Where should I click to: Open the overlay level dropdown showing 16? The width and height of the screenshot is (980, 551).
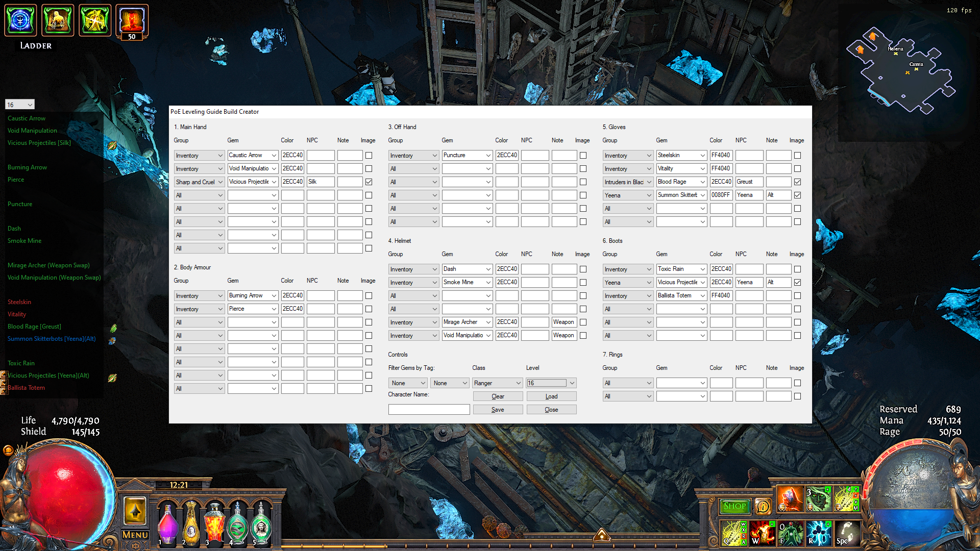click(x=19, y=105)
